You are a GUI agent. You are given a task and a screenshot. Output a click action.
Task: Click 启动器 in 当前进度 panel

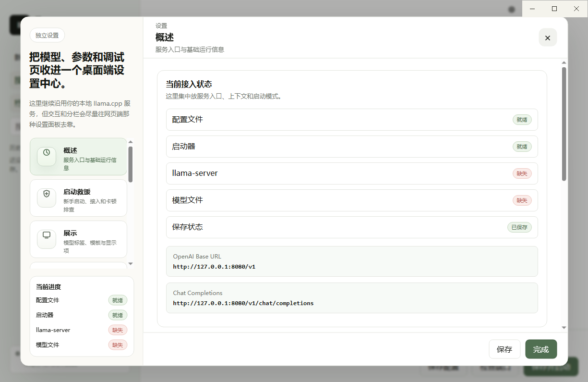coord(45,315)
